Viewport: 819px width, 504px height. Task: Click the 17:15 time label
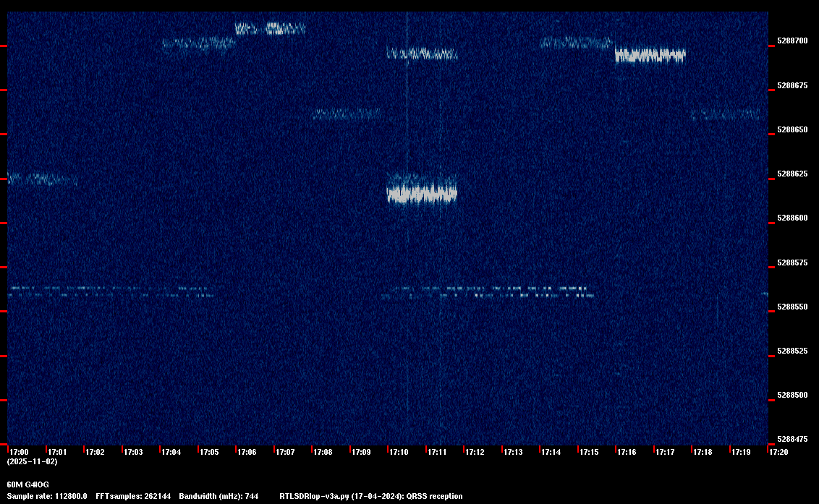[x=589, y=452]
